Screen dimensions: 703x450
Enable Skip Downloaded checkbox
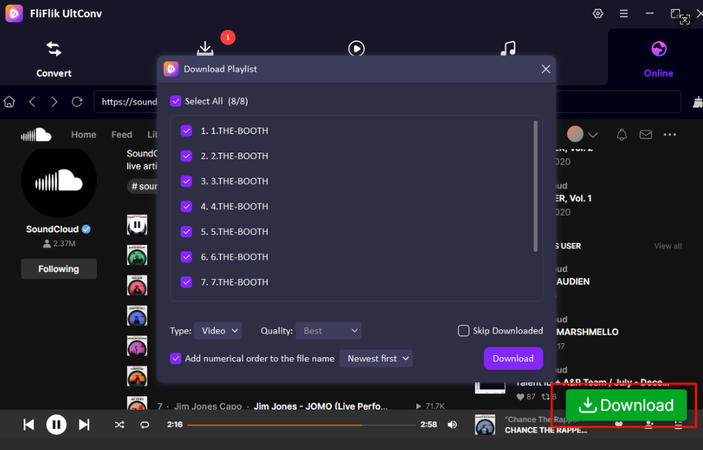click(464, 331)
